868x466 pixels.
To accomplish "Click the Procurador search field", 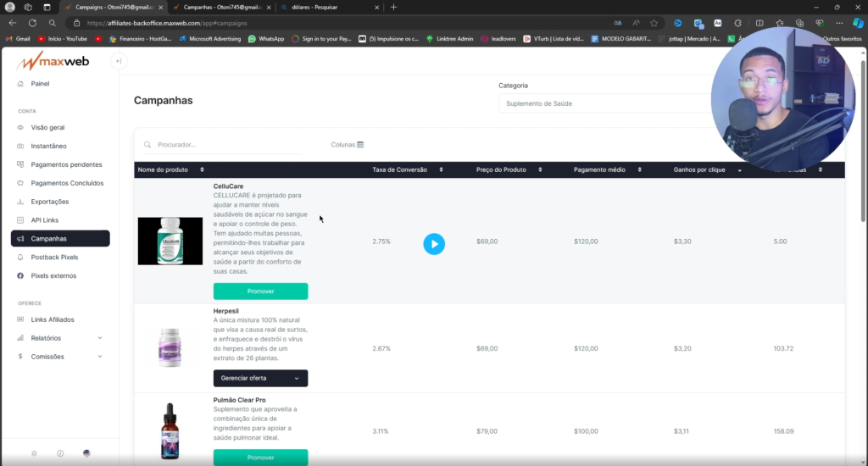I will coord(225,145).
